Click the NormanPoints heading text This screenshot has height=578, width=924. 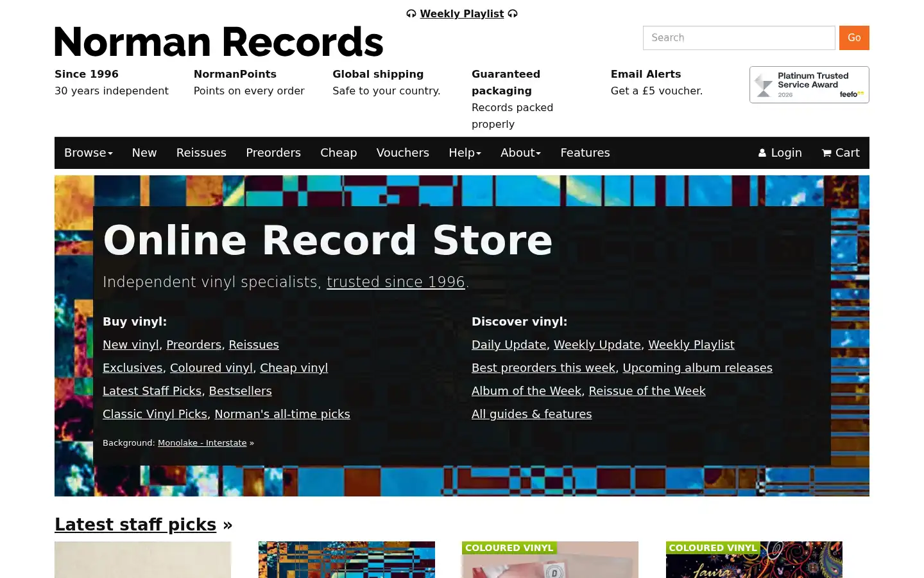click(x=235, y=74)
